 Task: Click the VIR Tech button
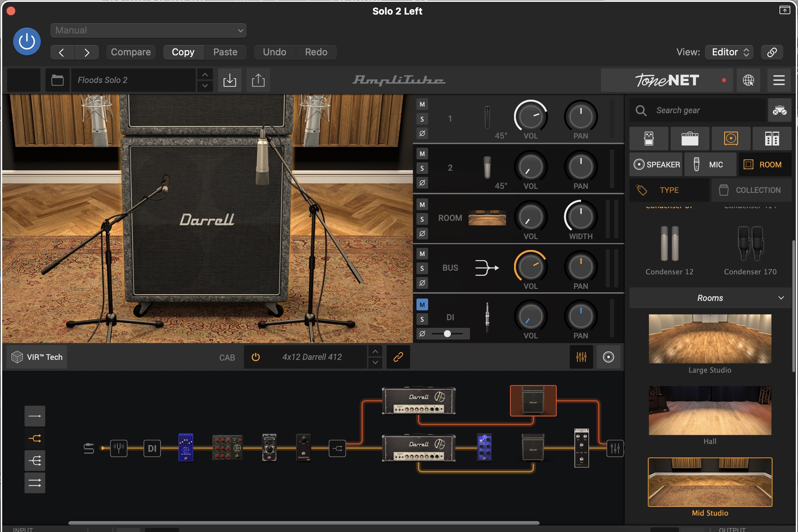pos(37,357)
